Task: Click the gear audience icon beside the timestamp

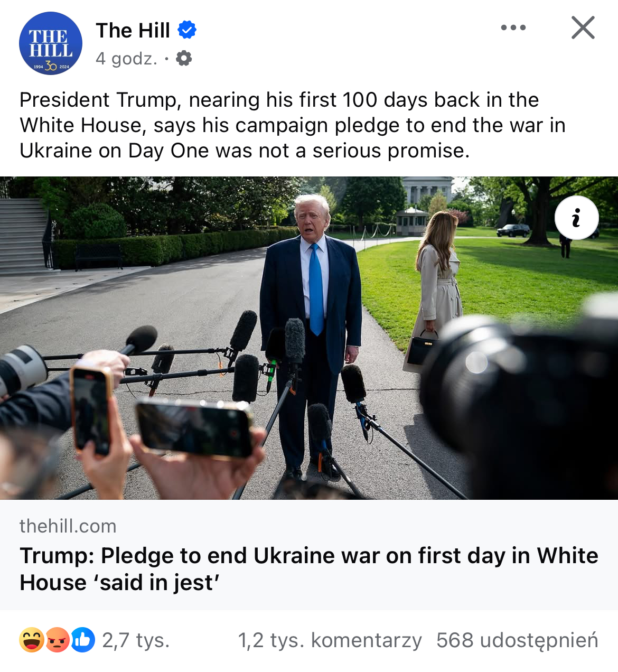Action: click(184, 58)
